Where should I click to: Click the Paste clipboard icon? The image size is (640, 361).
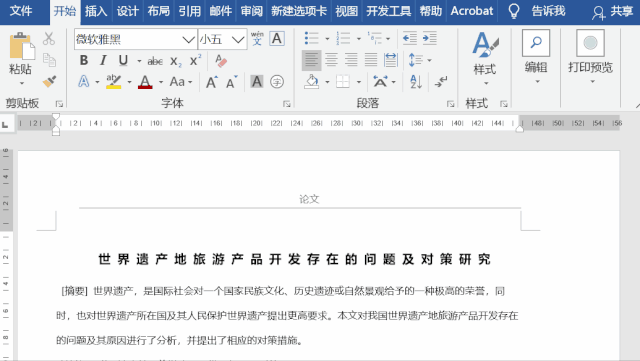(22, 46)
